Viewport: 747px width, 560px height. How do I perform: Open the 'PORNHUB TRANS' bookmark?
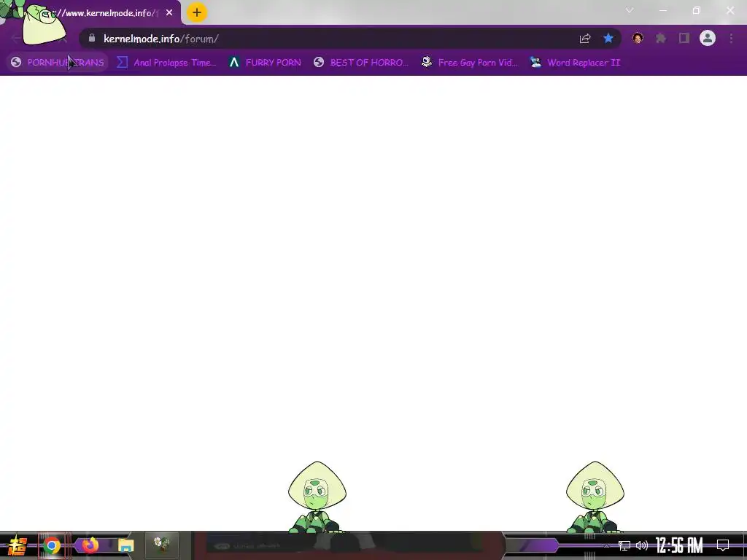pos(58,63)
